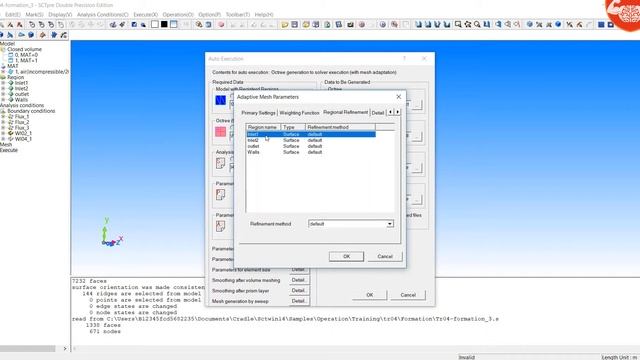This screenshot has height=360, width=640.
Task: Select the outlet row in region list
Action: click(311, 146)
